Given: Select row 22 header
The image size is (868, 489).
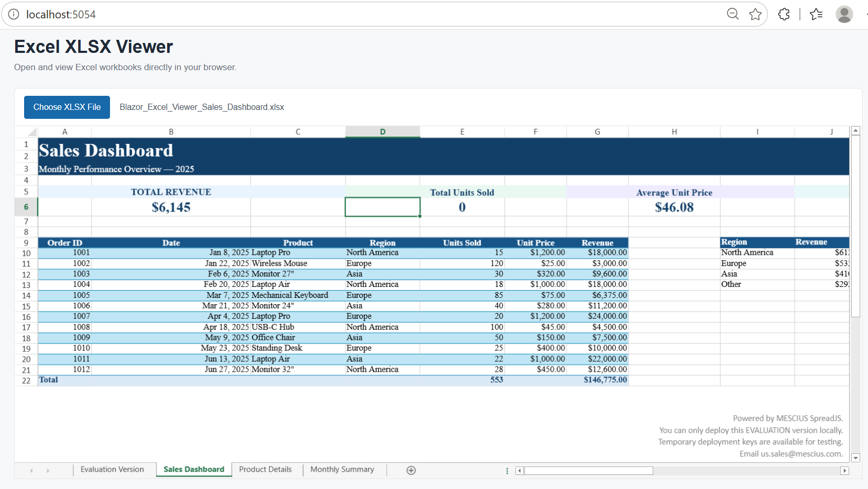Looking at the screenshot, I should tap(26, 381).
